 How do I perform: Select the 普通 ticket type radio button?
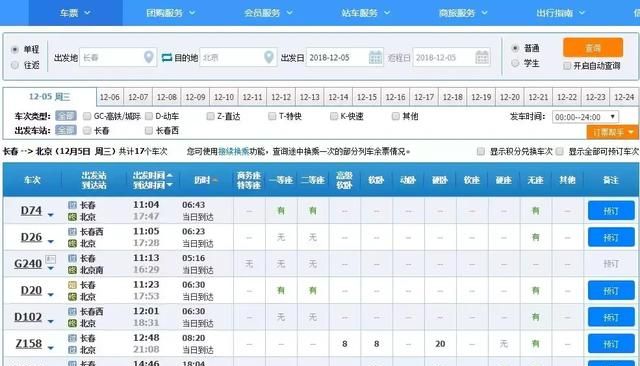(515, 48)
